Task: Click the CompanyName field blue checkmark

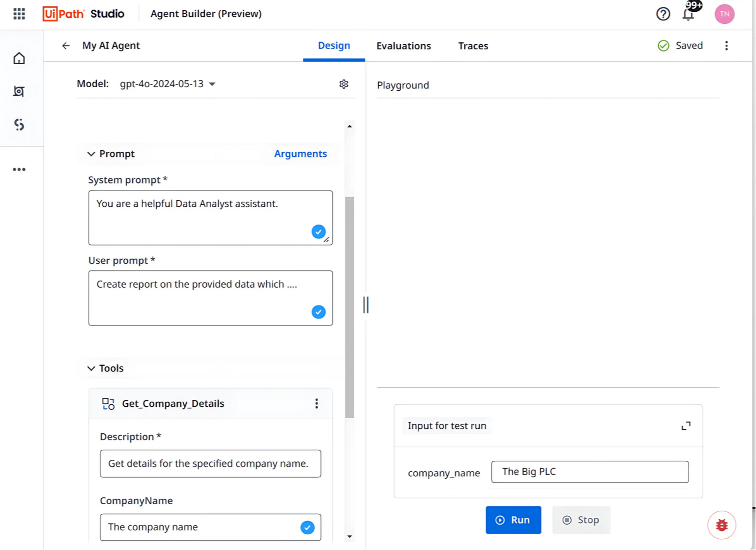Action: pos(307,528)
